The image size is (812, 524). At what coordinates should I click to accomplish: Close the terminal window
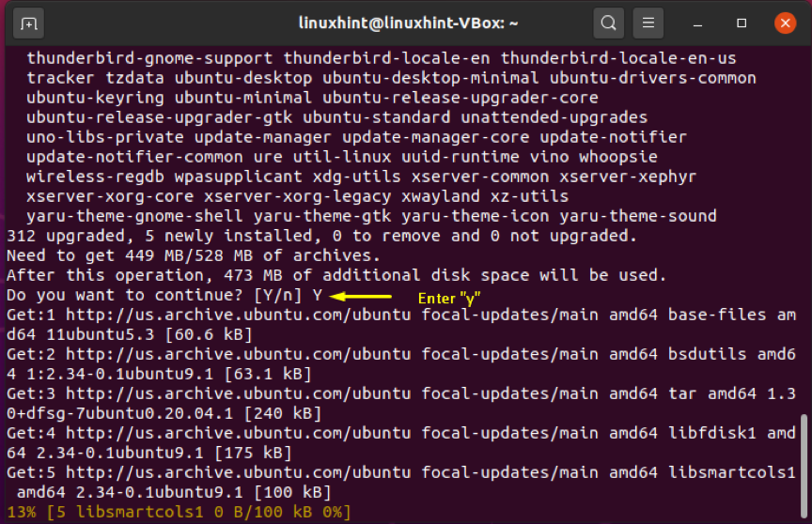785,23
